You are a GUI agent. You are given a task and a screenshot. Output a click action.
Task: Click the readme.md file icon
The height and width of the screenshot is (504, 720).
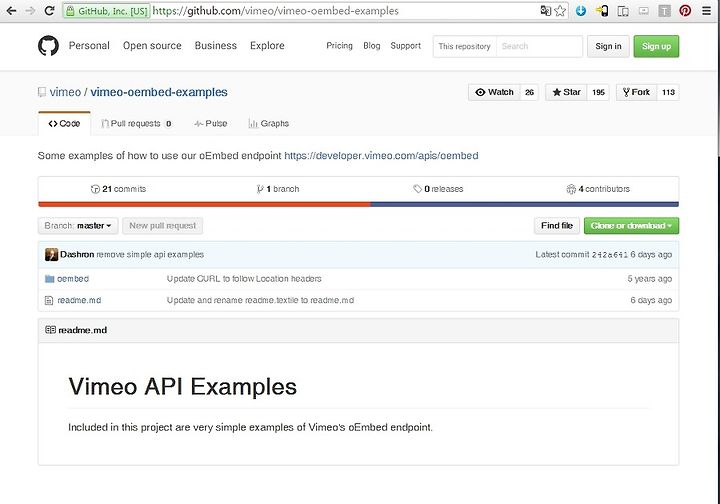49,301
